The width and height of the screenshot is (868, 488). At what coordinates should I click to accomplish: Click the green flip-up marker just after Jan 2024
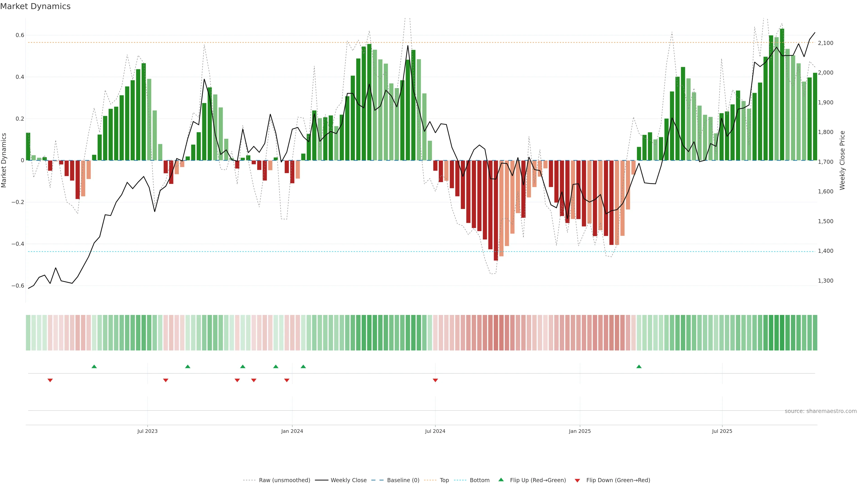click(303, 366)
